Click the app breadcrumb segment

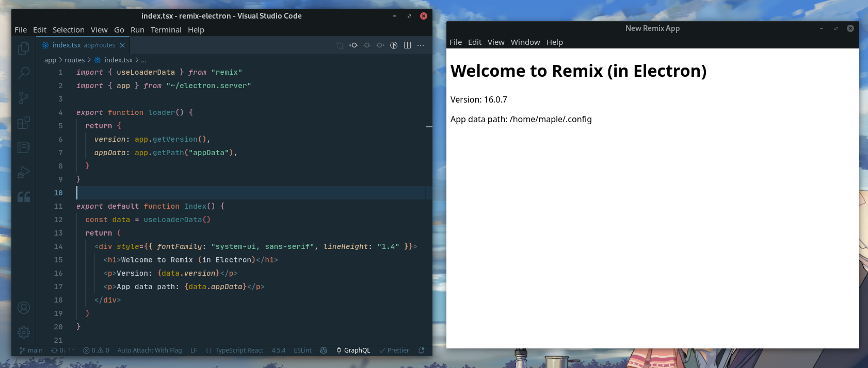click(50, 60)
